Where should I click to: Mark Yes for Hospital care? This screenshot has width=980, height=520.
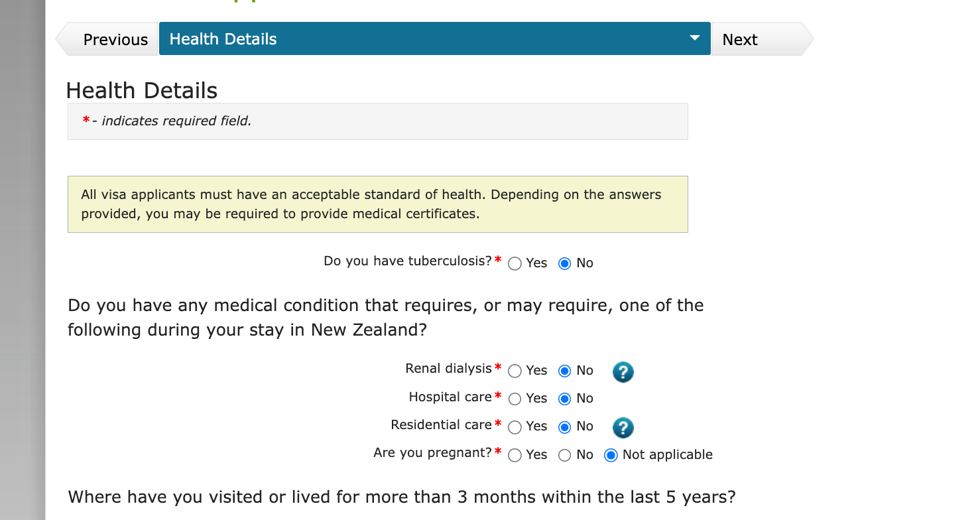[515, 399]
